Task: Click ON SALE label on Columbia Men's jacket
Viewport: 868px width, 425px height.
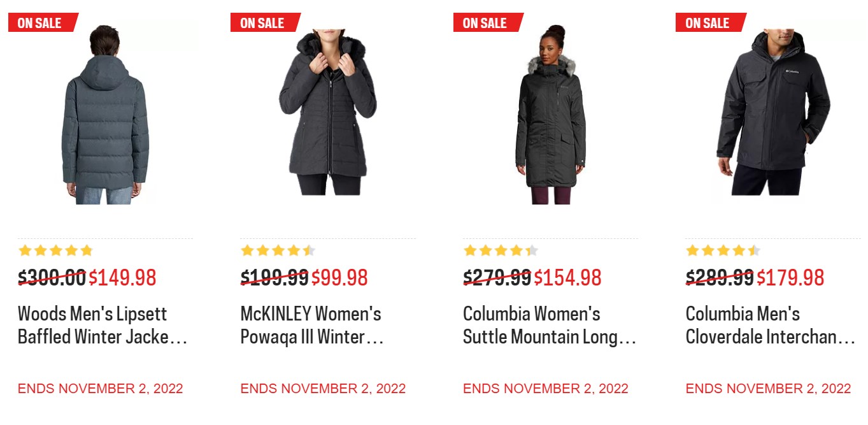Action: tap(708, 23)
